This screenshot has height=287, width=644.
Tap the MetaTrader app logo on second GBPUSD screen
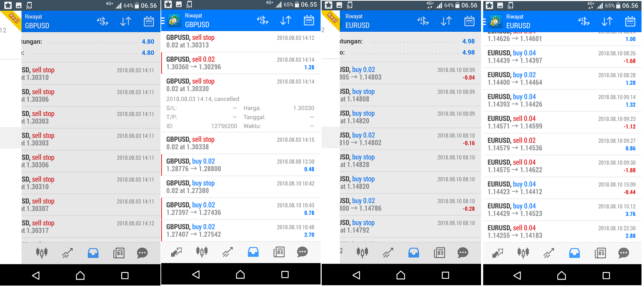click(x=174, y=20)
